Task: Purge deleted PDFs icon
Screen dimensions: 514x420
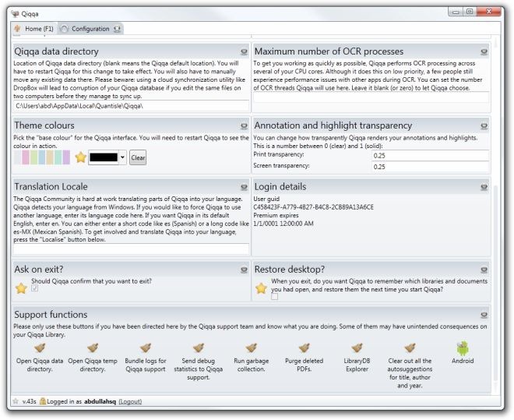Action: pyautogui.click(x=305, y=348)
